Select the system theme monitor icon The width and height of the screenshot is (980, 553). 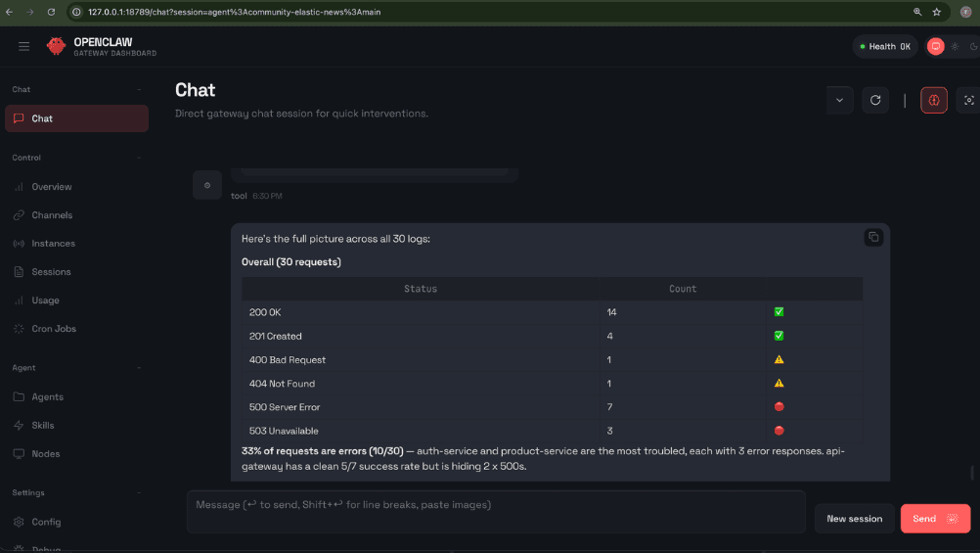click(x=936, y=46)
